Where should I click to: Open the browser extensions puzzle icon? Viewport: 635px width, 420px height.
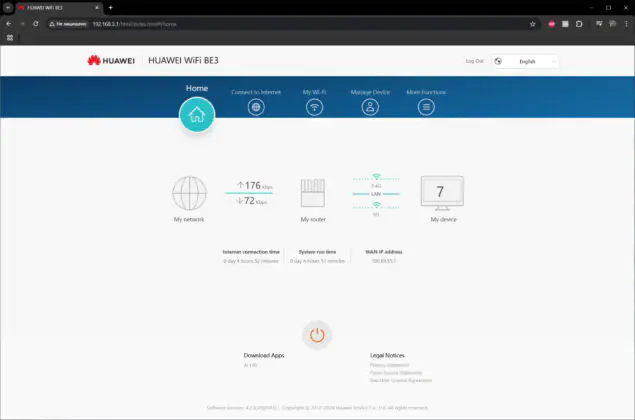tap(579, 24)
